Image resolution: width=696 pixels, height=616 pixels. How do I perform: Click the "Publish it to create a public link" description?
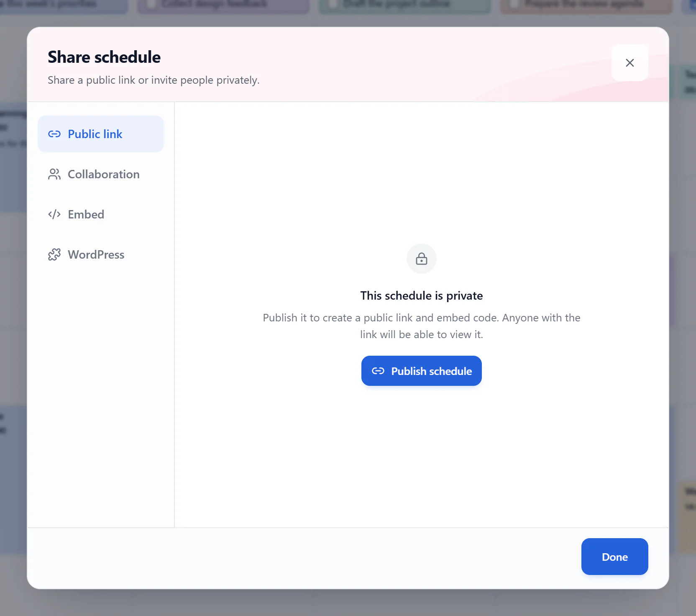pos(422,326)
